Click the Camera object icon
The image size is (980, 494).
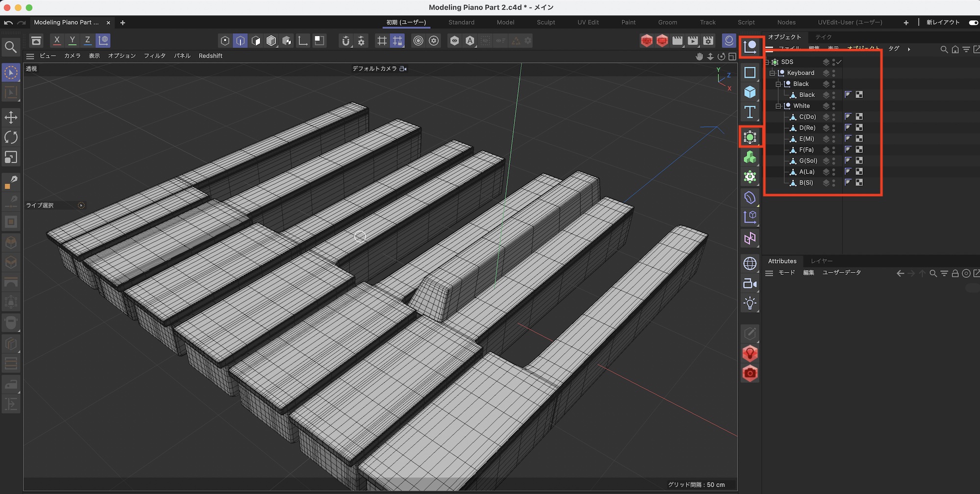750,283
